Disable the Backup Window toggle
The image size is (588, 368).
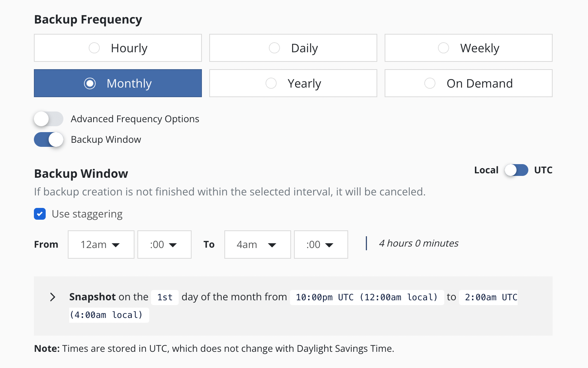click(48, 139)
